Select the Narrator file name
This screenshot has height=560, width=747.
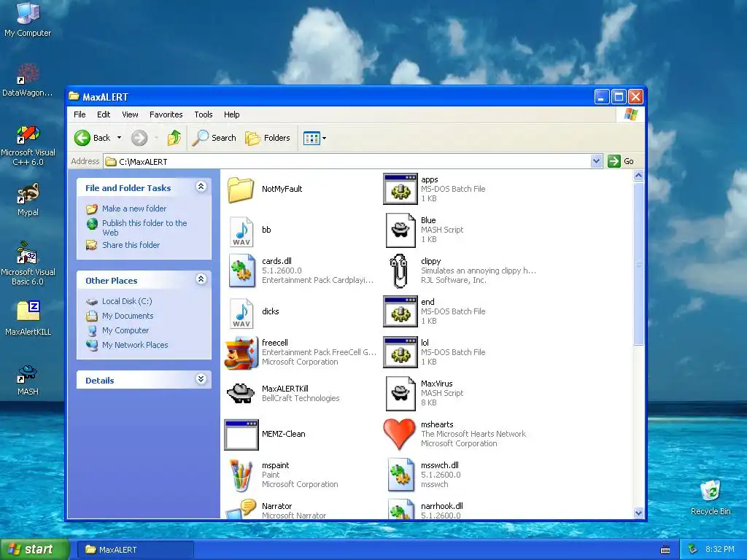tap(276, 506)
